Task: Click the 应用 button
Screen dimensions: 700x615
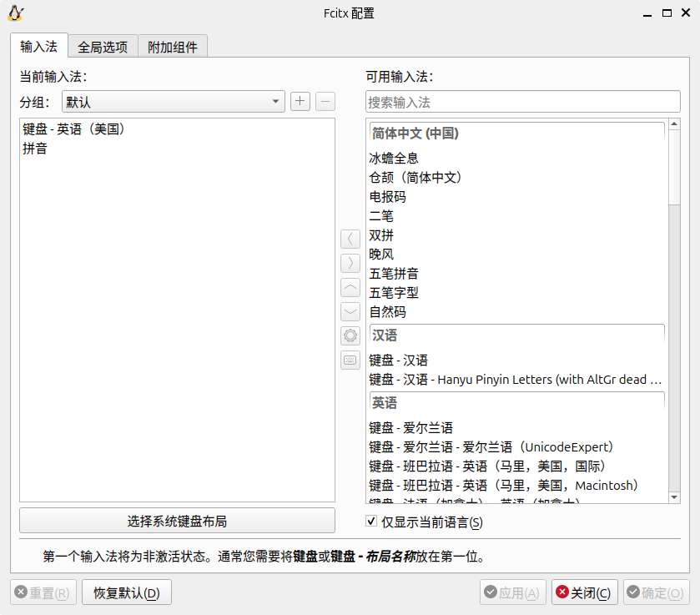Action: tap(513, 592)
